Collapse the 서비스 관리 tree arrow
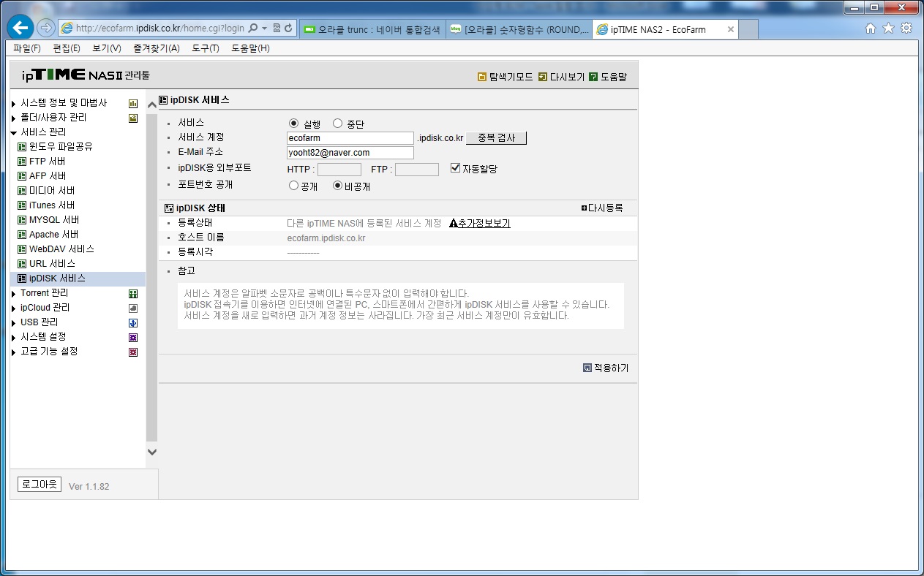This screenshot has height=576, width=924. tap(14, 133)
